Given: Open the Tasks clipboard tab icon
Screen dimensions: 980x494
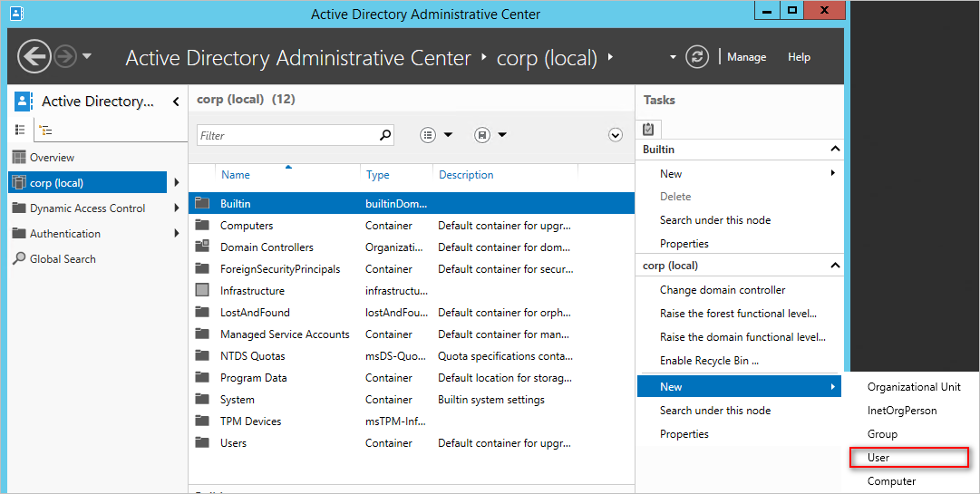Looking at the screenshot, I should [648, 129].
